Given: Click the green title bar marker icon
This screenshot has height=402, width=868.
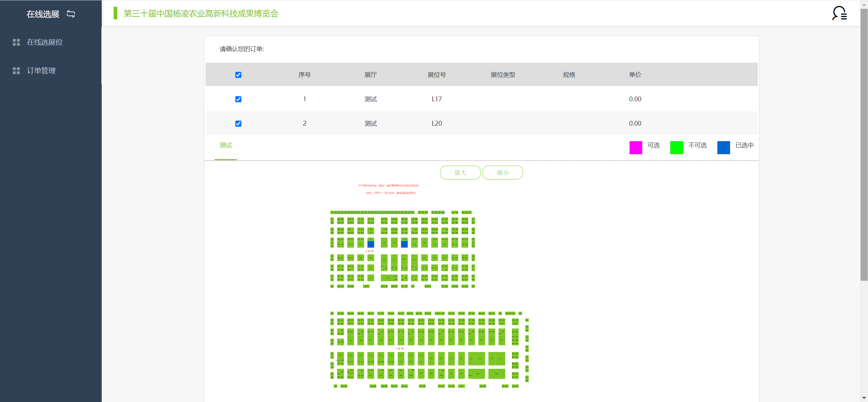Looking at the screenshot, I should [x=115, y=14].
